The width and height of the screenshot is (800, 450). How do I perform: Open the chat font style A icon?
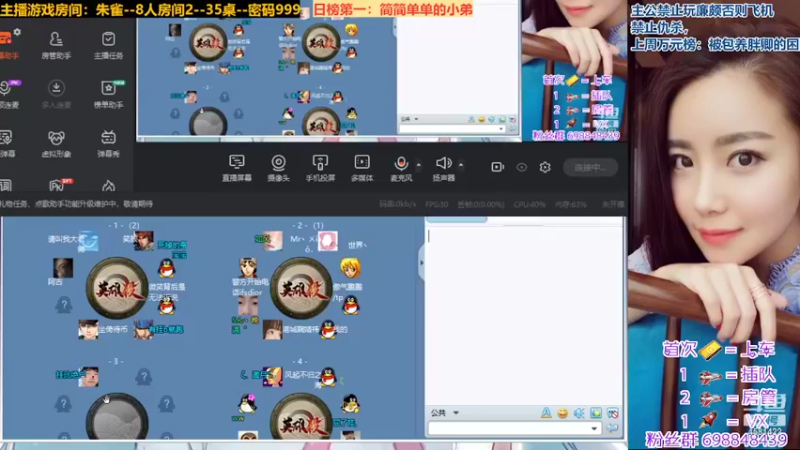[x=546, y=413]
